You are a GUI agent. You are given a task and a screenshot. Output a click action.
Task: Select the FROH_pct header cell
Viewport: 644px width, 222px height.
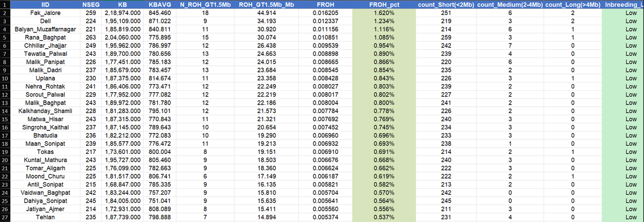(x=383, y=4)
